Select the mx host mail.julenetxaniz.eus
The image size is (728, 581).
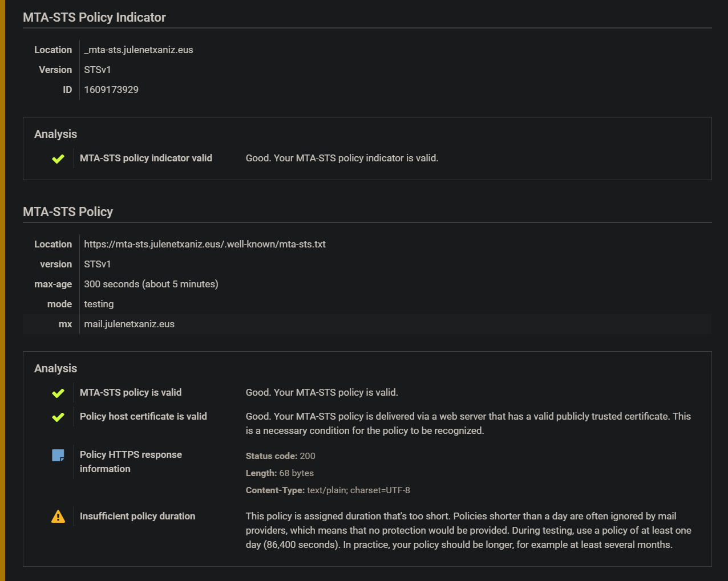coord(130,324)
